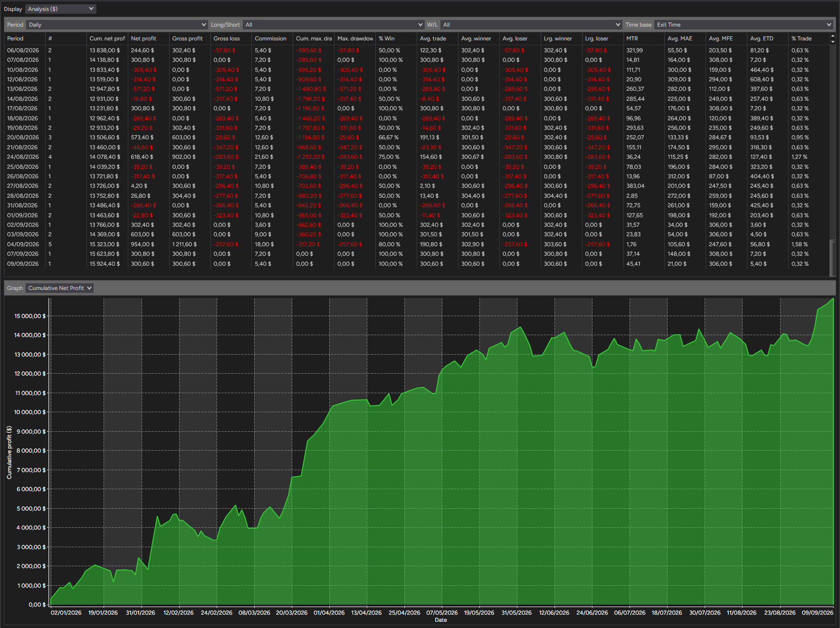The height and width of the screenshot is (628, 840).
Task: Select the 26/08/2026 period row
Action: (417, 176)
